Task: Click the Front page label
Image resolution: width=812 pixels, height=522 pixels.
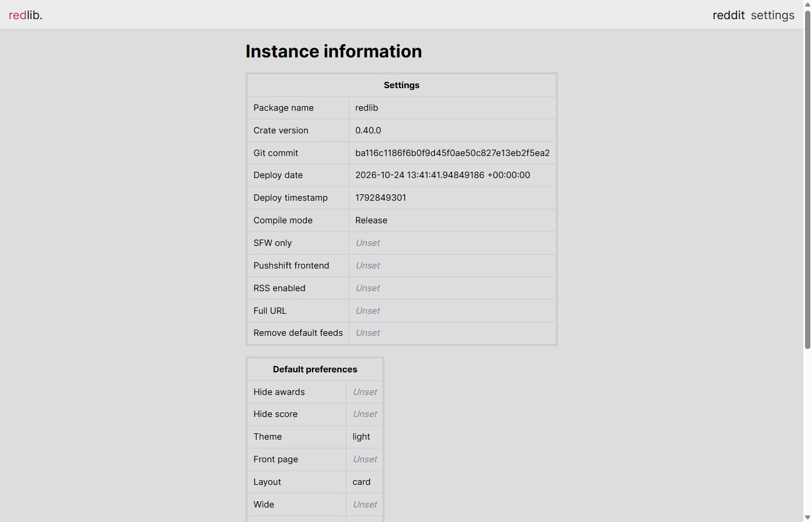Action: click(275, 459)
